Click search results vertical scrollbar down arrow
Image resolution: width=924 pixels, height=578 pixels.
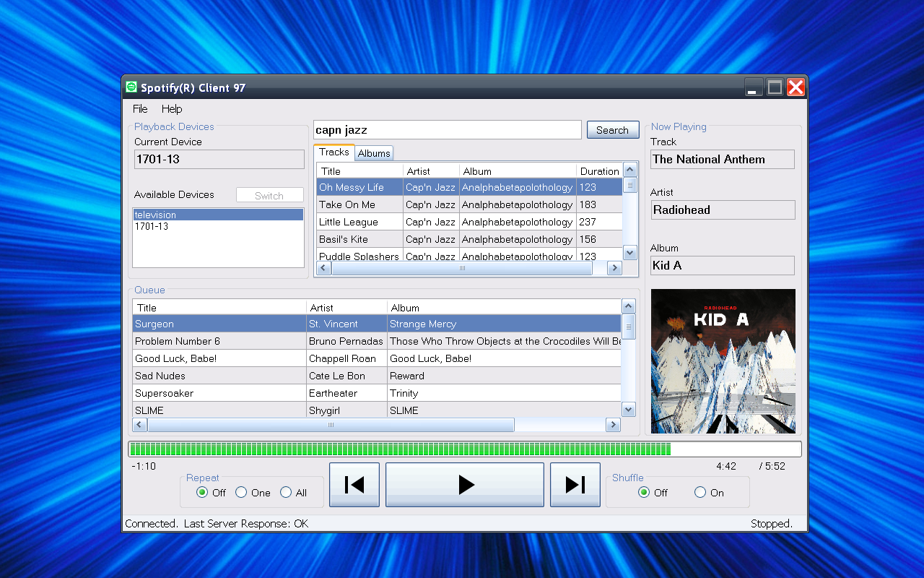point(629,253)
